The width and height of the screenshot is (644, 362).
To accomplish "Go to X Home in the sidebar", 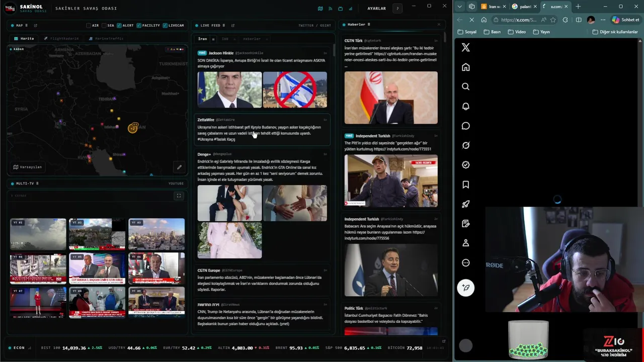I will tap(466, 67).
